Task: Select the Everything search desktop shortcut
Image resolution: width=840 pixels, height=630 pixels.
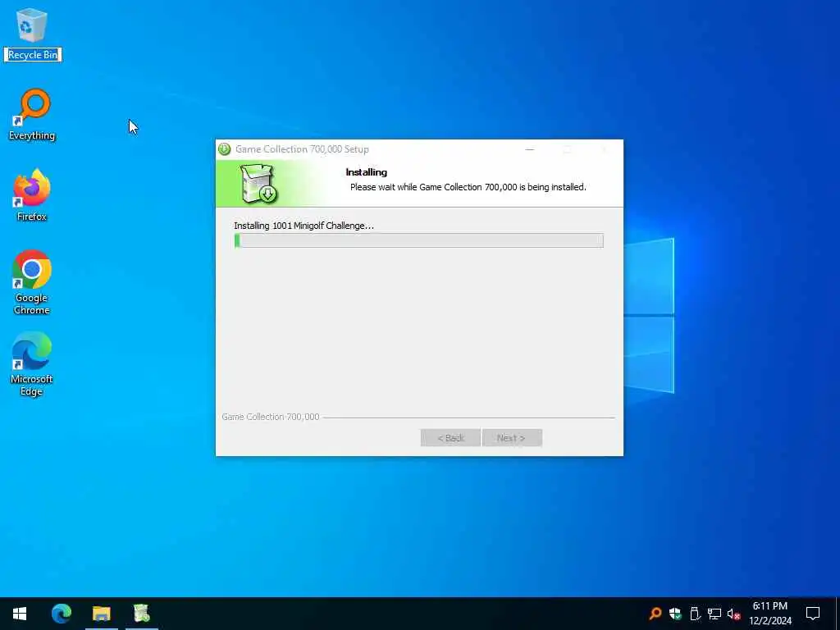Action: (x=32, y=115)
